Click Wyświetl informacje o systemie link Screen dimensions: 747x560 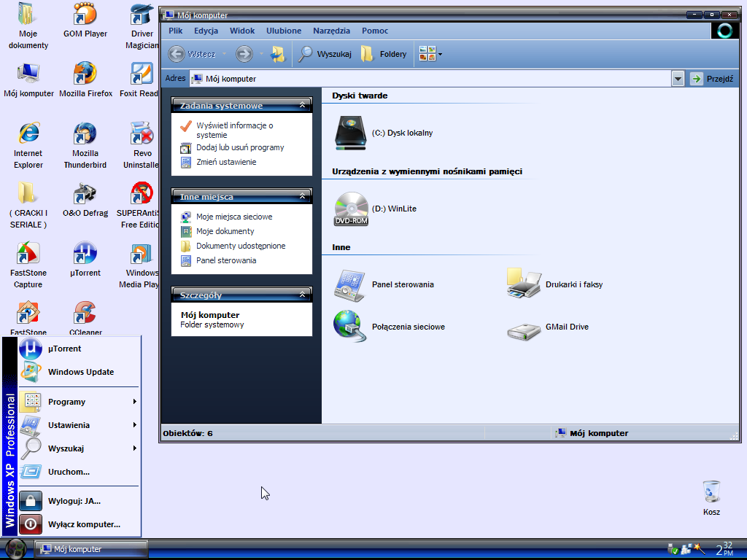[x=234, y=130]
